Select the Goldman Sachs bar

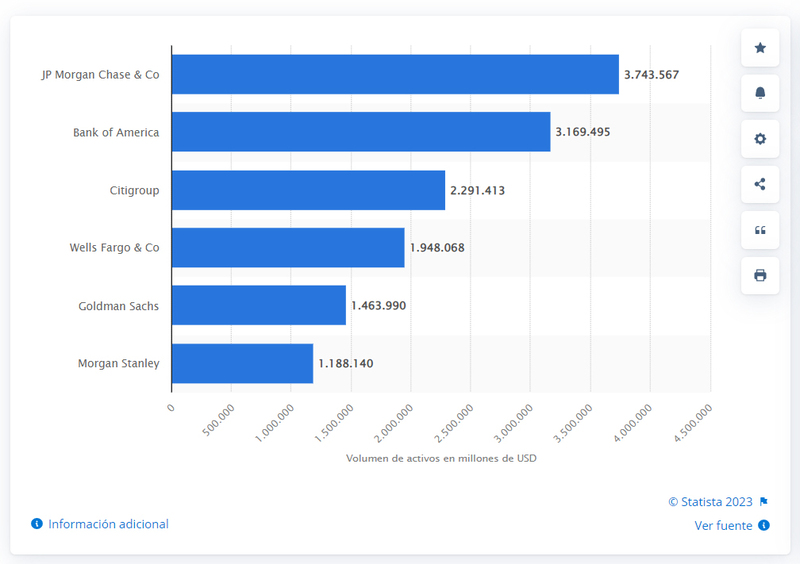pyautogui.click(x=259, y=305)
